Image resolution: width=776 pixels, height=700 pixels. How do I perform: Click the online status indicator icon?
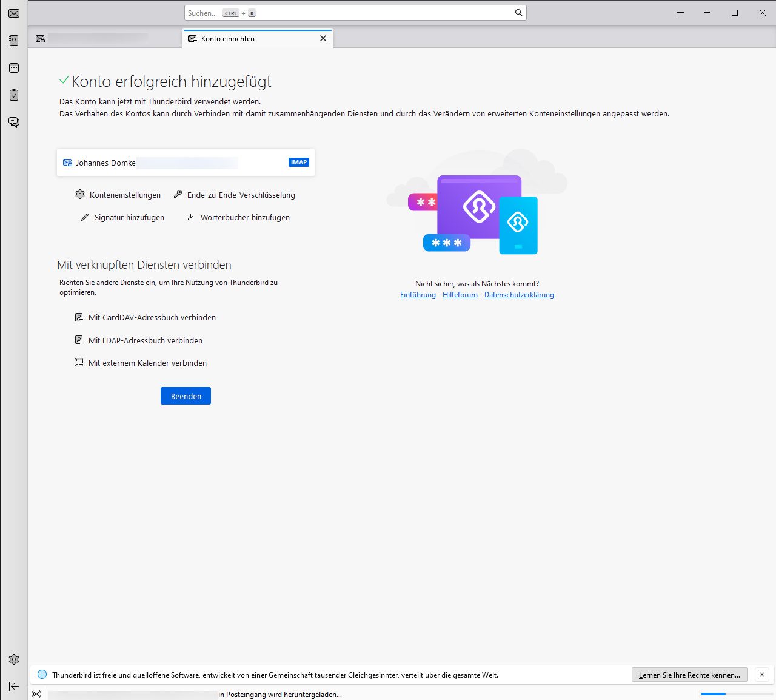[36, 694]
